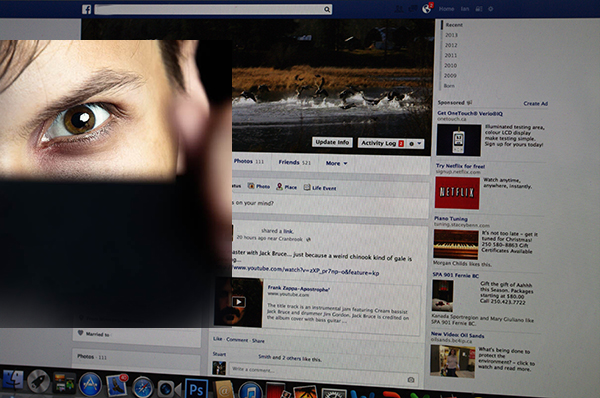
Task: Click the search magnifier icon
Action: click(x=327, y=9)
